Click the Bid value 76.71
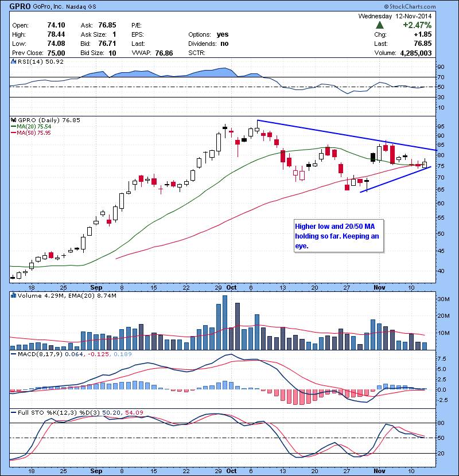The image size is (459, 476). tap(107, 44)
